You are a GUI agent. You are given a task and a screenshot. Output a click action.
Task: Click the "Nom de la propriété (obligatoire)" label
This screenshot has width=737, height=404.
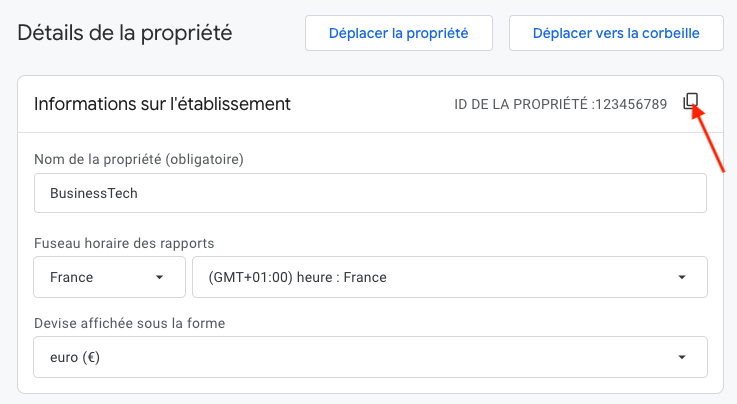click(x=139, y=159)
